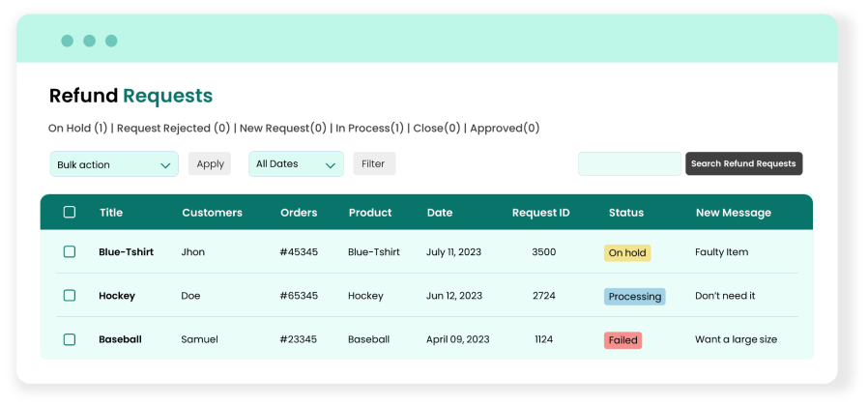The image size is (868, 407).
Task: Show On Hold (1) requests
Action: pos(77,128)
